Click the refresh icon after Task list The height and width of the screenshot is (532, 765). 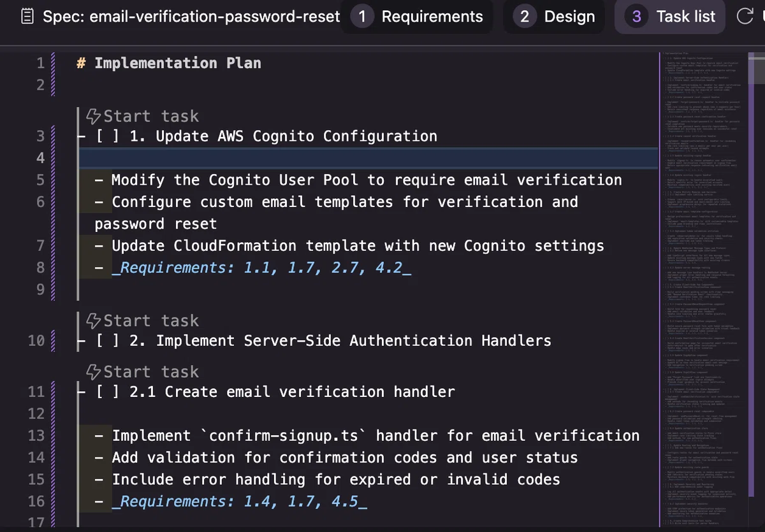[x=745, y=17]
